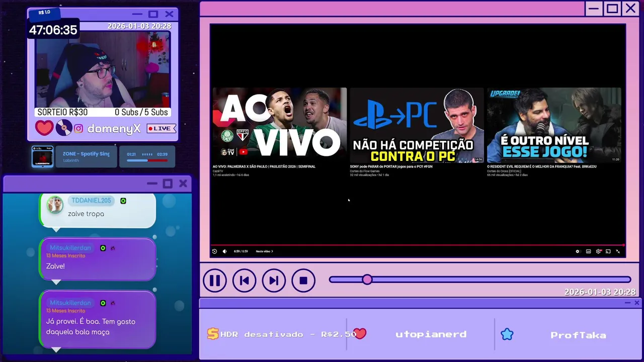The width and height of the screenshot is (644, 362).
Task: Click the round stop button
Action: [x=303, y=281]
